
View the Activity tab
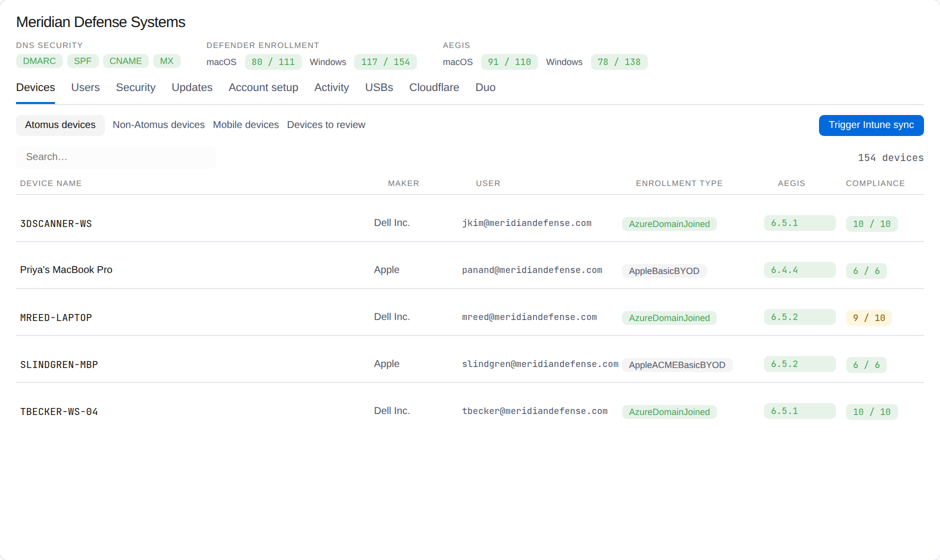click(331, 87)
